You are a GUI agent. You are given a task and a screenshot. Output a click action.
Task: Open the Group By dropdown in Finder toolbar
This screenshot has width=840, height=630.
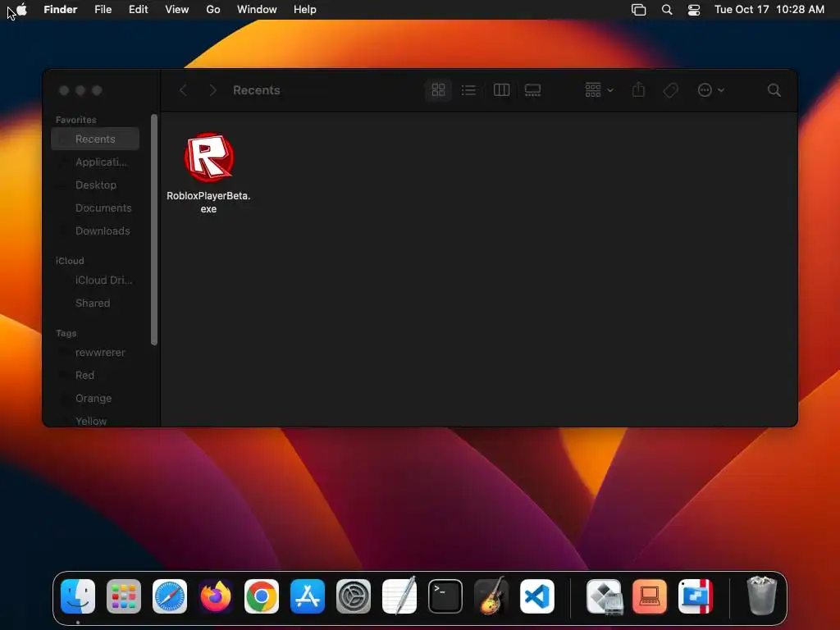599,90
